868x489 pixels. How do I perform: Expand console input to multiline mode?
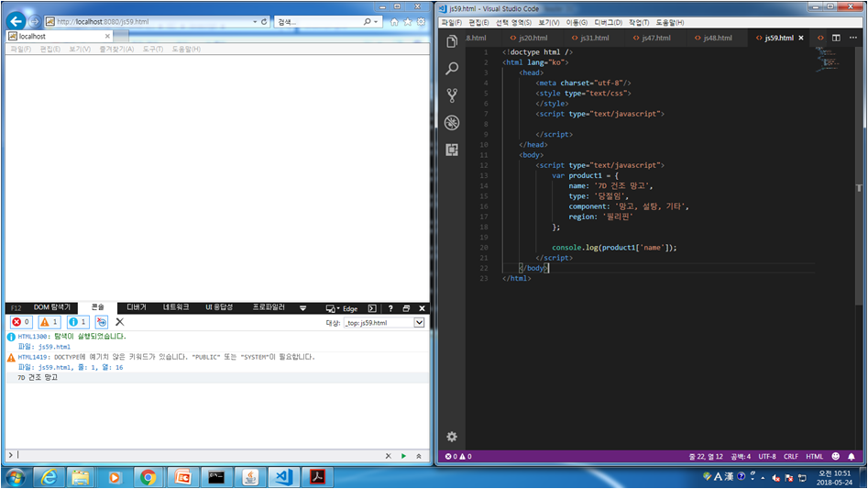[x=419, y=456]
